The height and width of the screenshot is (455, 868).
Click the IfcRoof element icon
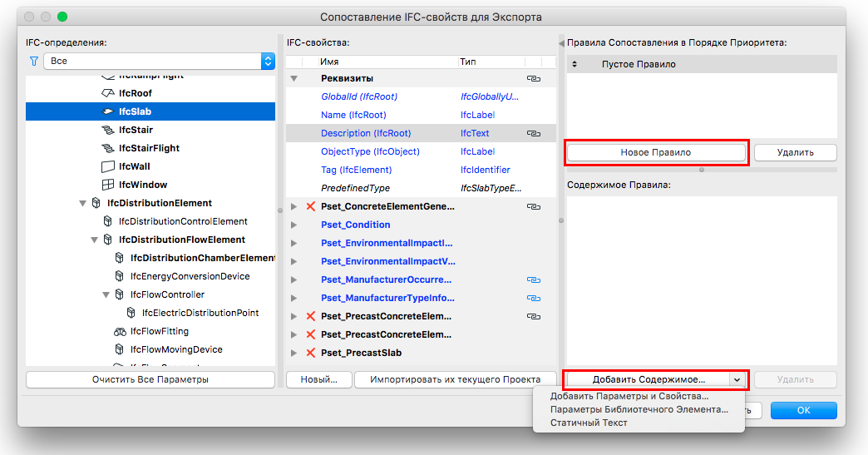point(107,93)
